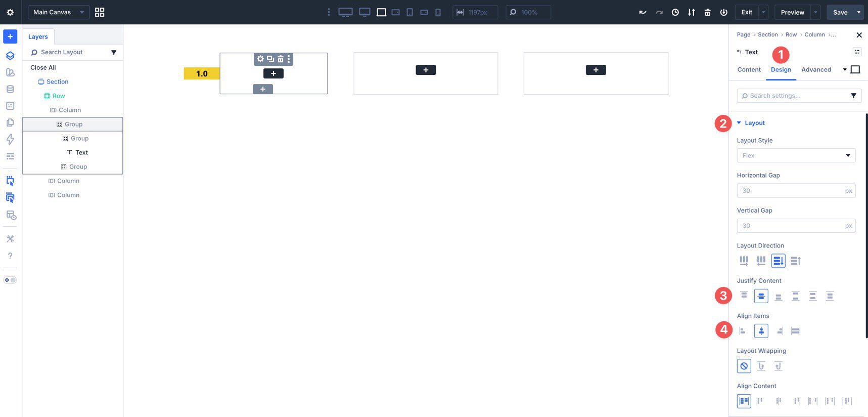This screenshot has height=417, width=868.
Task: Delete the selected group via trash icon
Action: [x=281, y=59]
